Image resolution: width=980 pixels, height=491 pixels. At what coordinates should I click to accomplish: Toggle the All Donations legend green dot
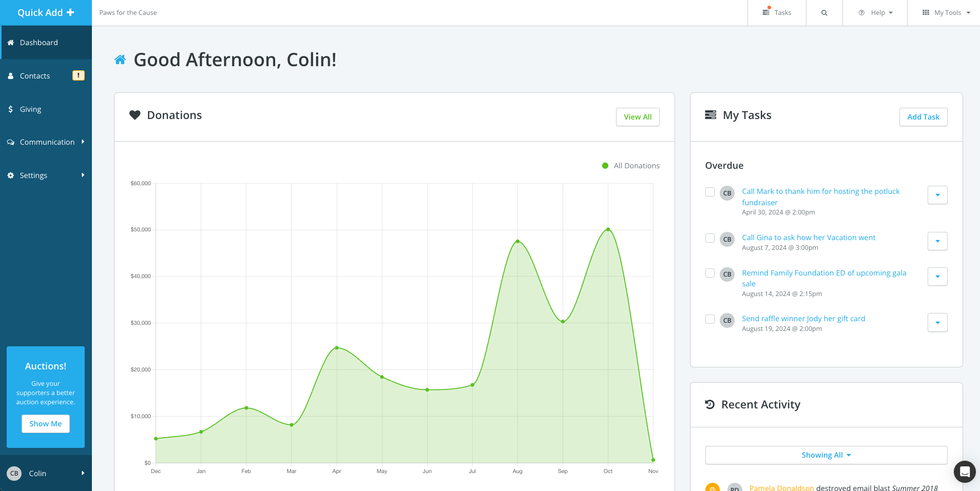605,166
